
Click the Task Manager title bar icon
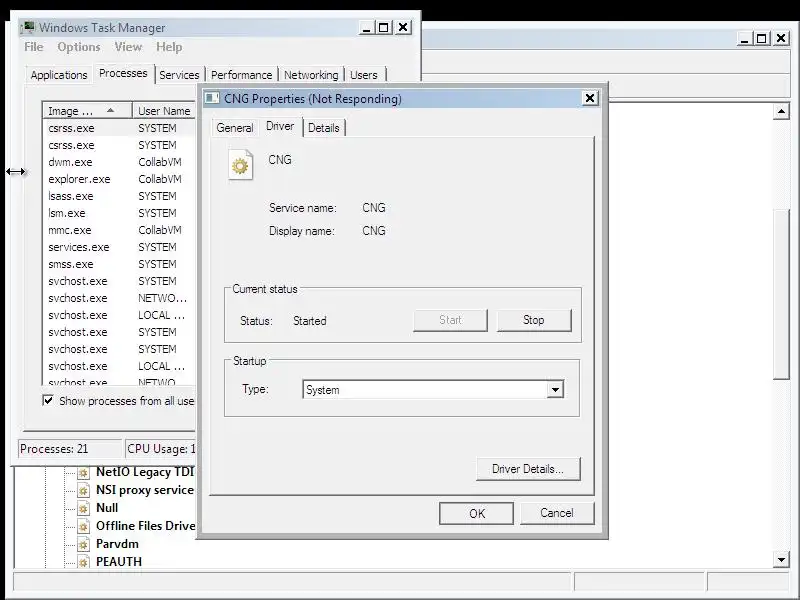tap(29, 27)
